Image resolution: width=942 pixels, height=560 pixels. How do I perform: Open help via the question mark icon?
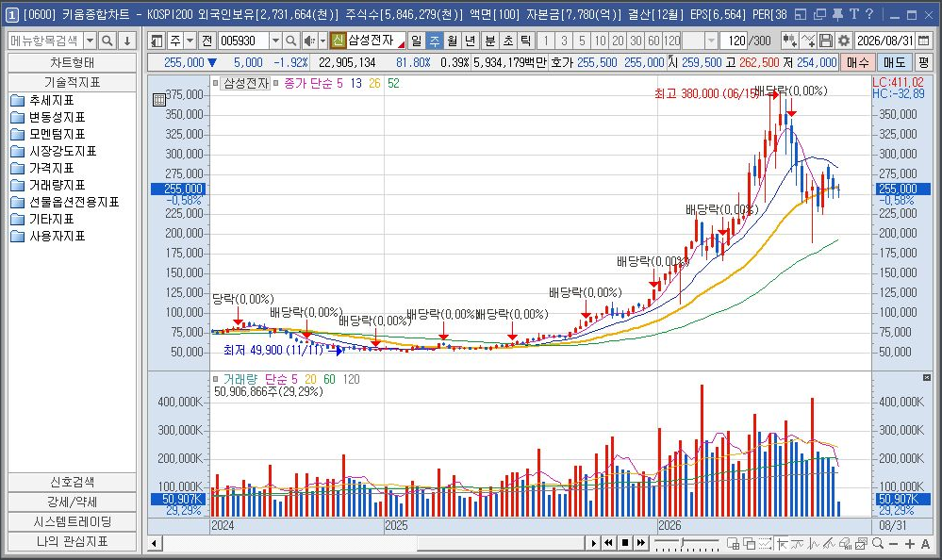[868, 14]
